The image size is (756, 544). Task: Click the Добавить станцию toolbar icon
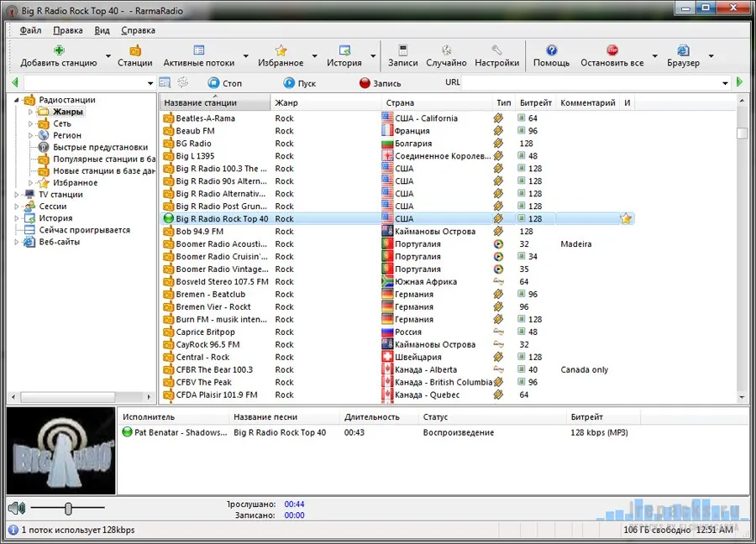coord(58,50)
